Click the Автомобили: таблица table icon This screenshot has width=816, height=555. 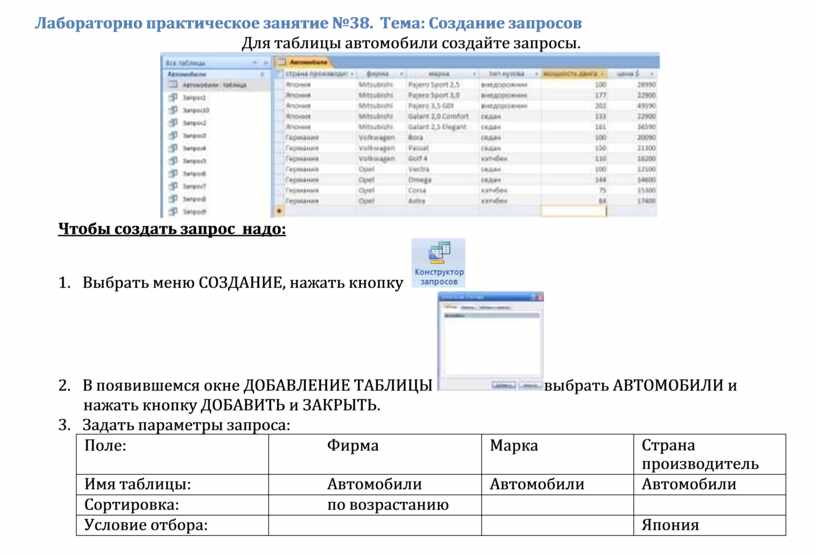tap(173, 86)
